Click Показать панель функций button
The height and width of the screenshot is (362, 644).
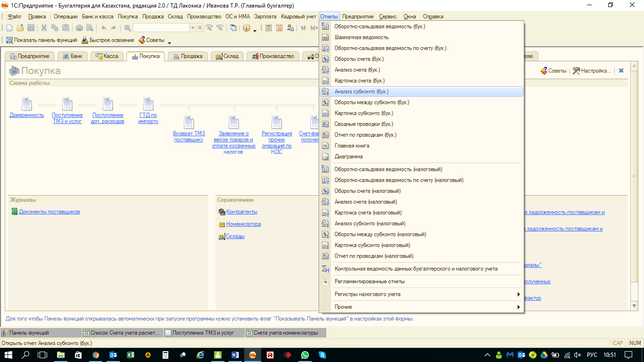(x=41, y=40)
